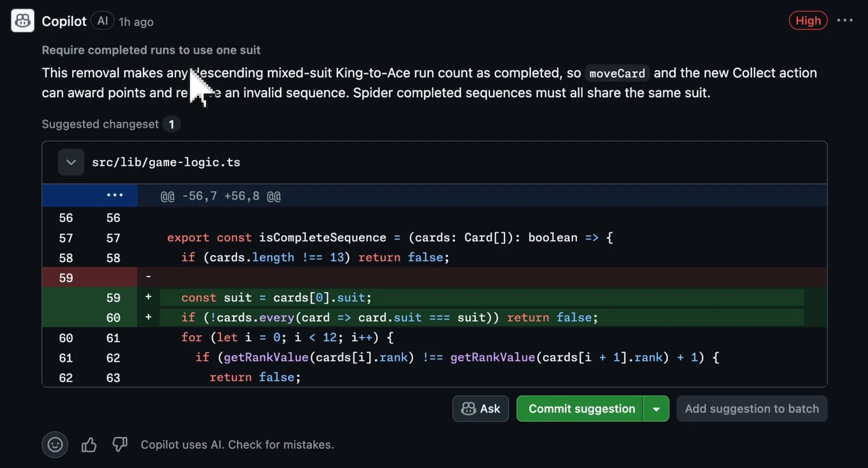The width and height of the screenshot is (868, 468).
Task: Click the AI badge next to Copilot
Action: [103, 21]
